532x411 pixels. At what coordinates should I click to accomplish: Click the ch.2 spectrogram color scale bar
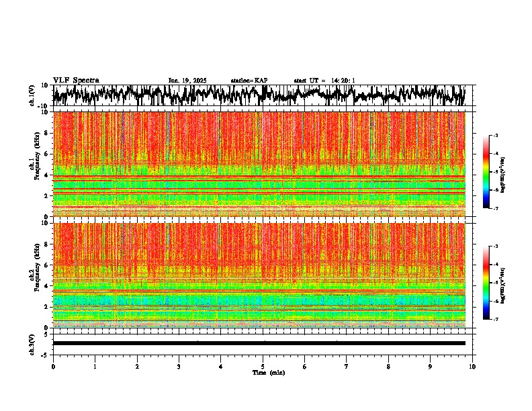(486, 283)
